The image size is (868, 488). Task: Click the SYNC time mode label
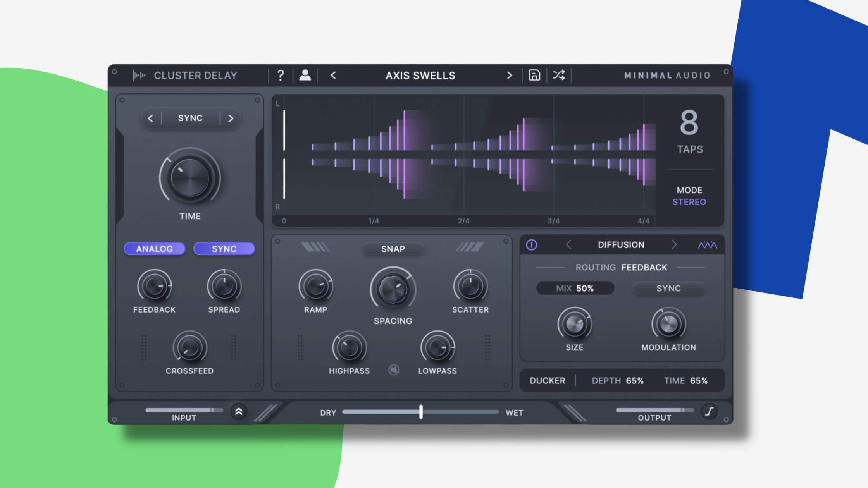pyautogui.click(x=190, y=118)
